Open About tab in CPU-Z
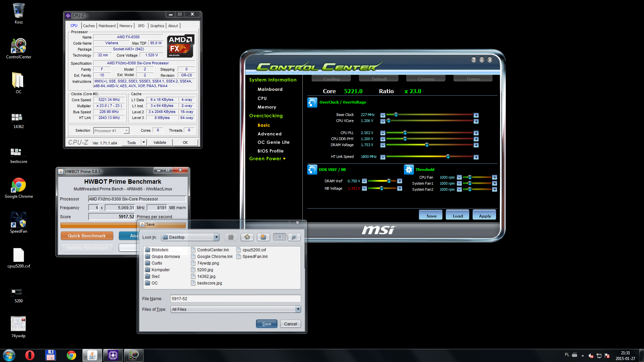The height and width of the screenshot is (362, 644). coord(173,26)
